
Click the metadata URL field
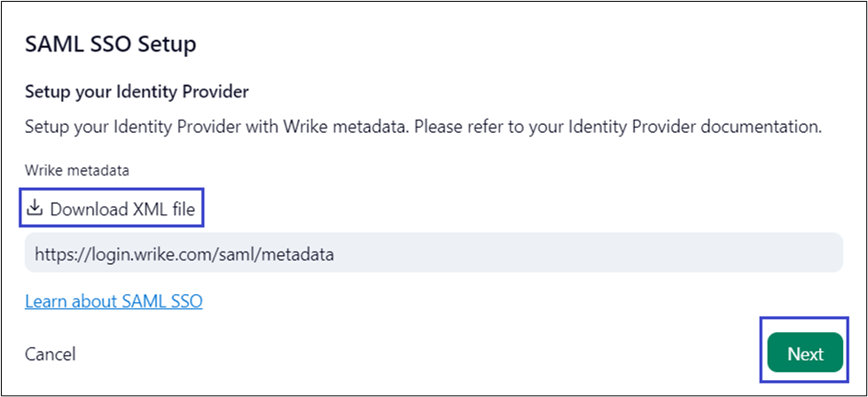tap(433, 255)
